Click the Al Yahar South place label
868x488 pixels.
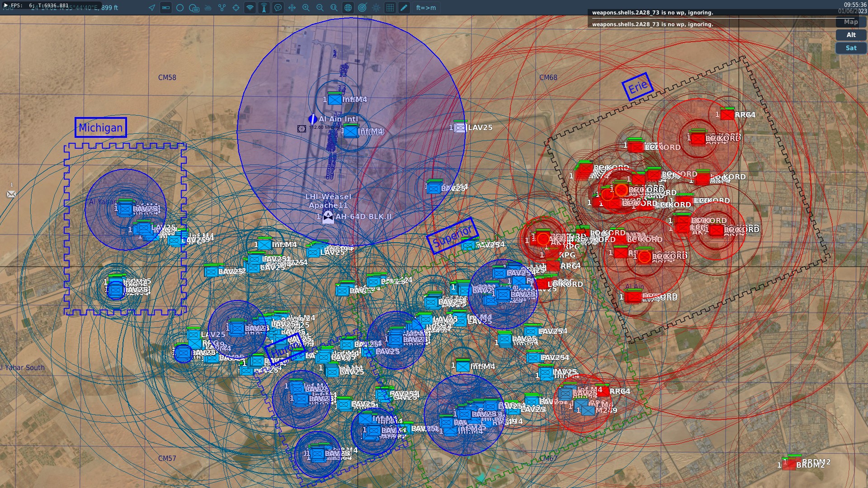click(23, 367)
